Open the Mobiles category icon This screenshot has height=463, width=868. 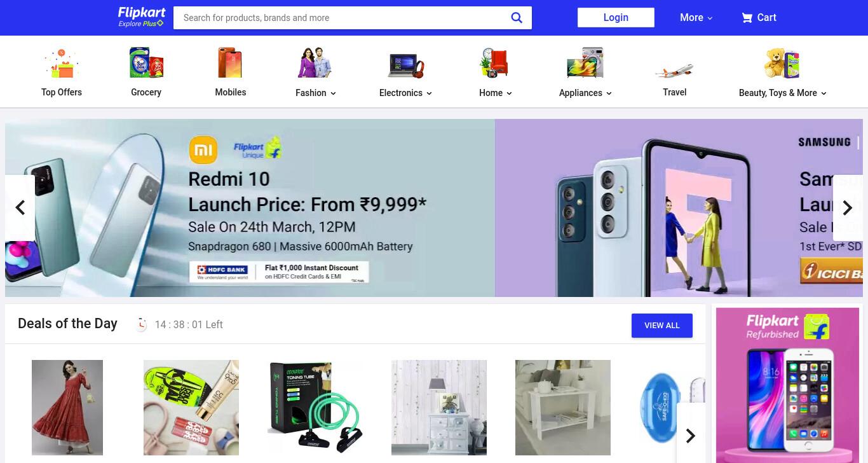pos(230,63)
